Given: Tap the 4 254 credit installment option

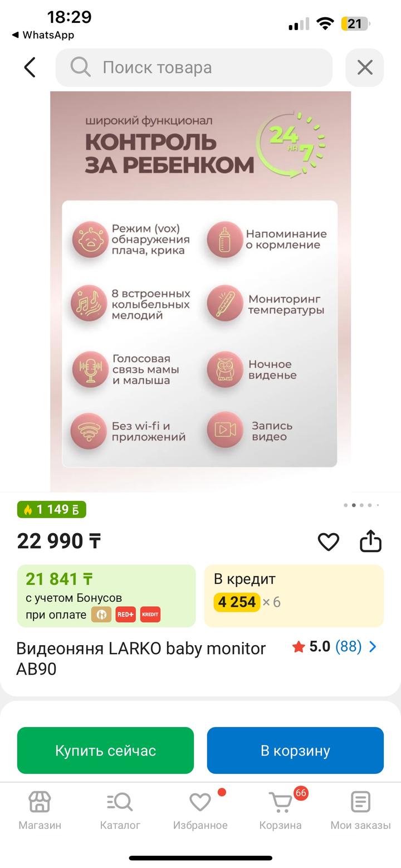Looking at the screenshot, I should click(237, 602).
